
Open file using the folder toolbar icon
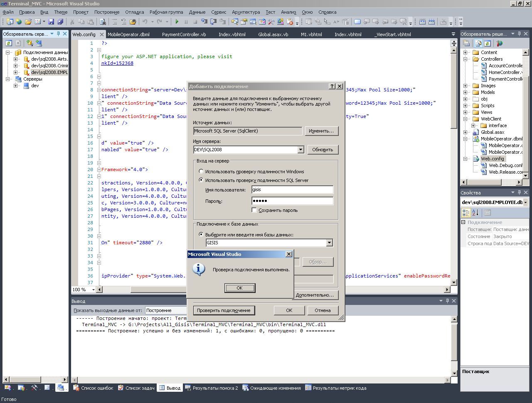click(28, 22)
